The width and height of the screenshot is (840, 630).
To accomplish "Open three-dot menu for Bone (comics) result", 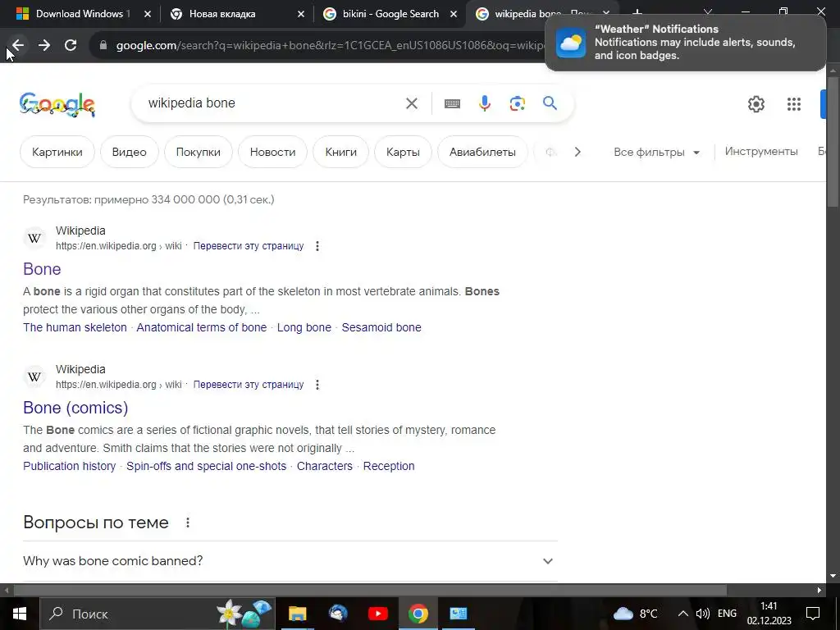I will [x=317, y=385].
